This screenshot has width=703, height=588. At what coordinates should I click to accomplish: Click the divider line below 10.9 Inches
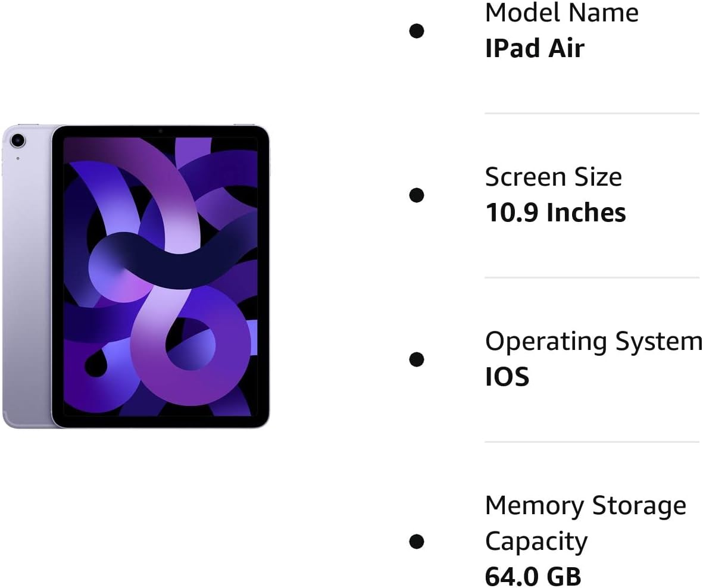tap(592, 277)
